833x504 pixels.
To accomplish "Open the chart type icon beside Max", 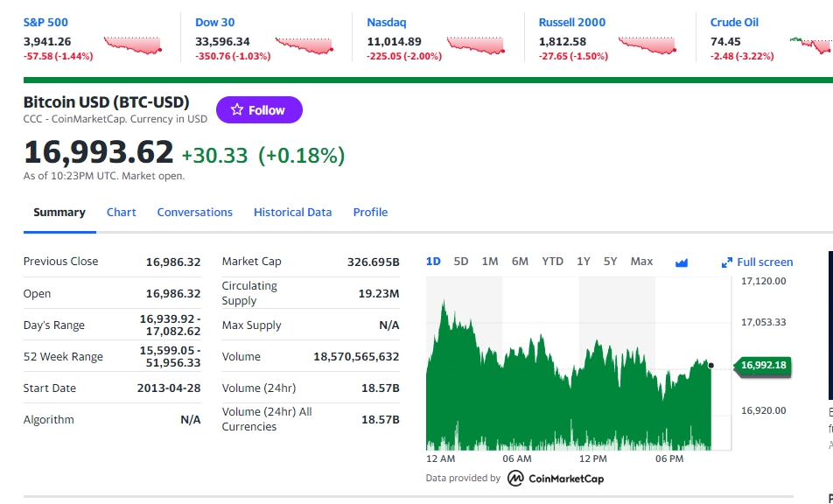I will 682,262.
